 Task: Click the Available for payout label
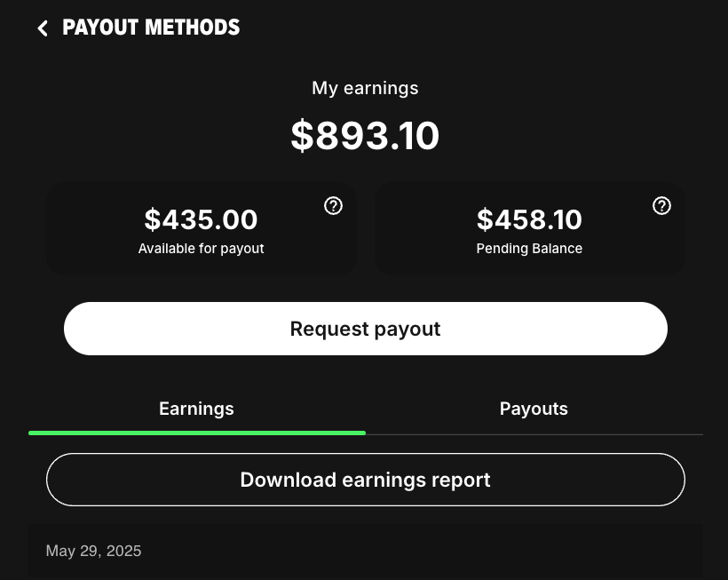coord(201,249)
